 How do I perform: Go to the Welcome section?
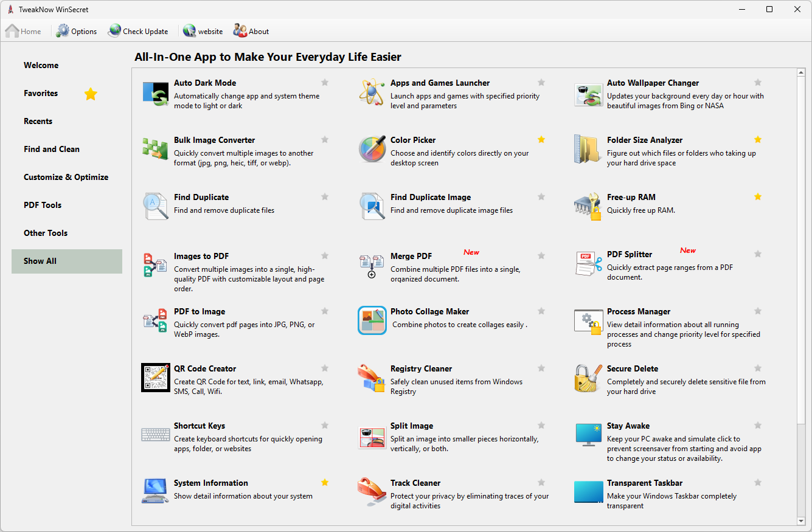(x=67, y=65)
